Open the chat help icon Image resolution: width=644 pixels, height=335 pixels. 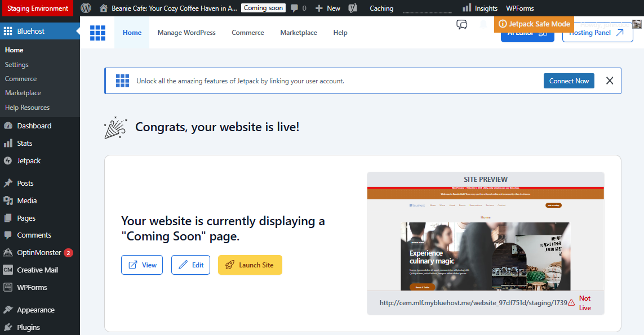point(462,25)
